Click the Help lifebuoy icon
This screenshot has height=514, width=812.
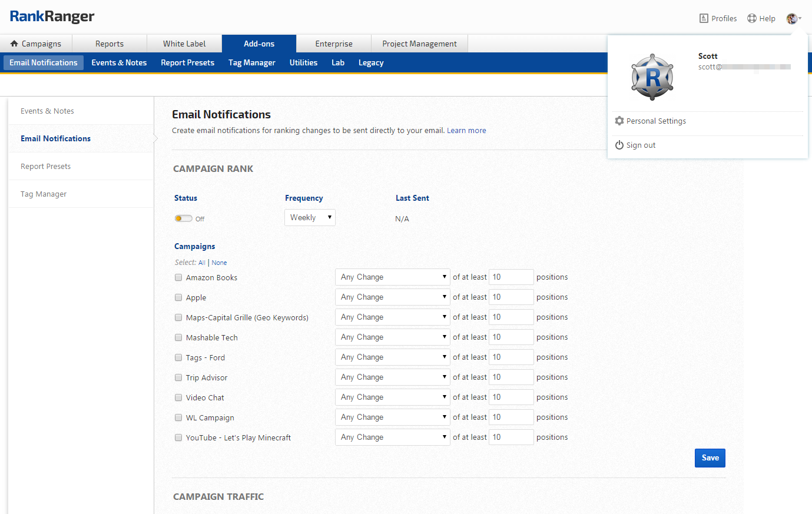click(x=752, y=18)
